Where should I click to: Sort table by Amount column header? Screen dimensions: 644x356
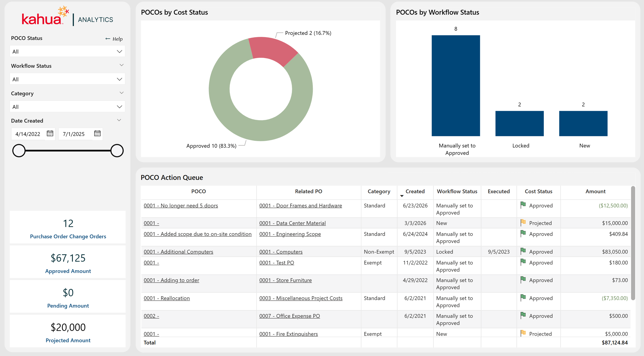595,191
